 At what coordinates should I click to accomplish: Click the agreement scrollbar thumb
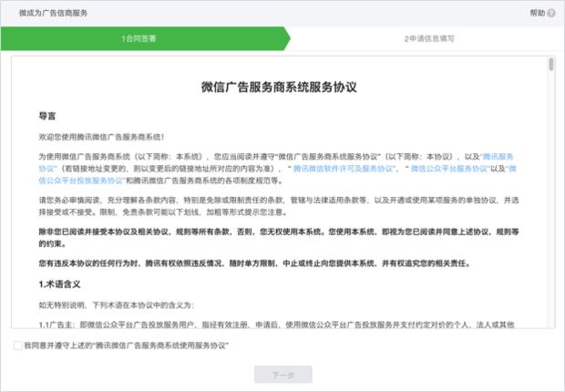(x=551, y=64)
